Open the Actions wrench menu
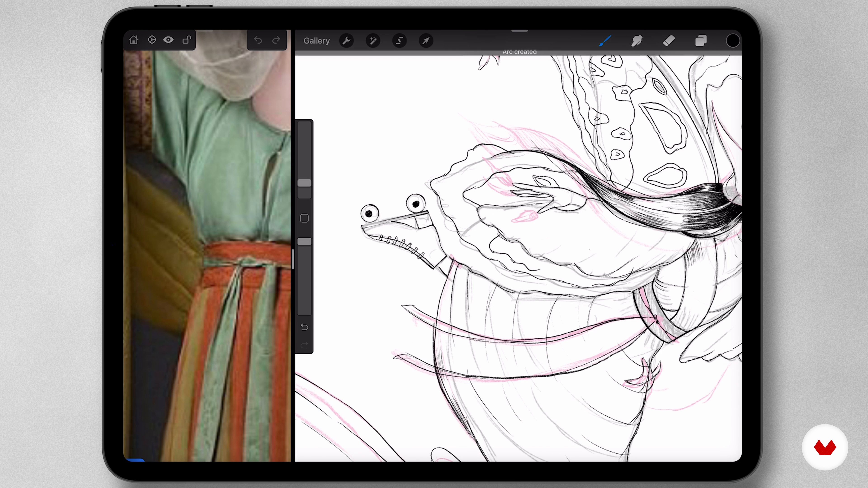This screenshot has width=868, height=488. coord(346,41)
